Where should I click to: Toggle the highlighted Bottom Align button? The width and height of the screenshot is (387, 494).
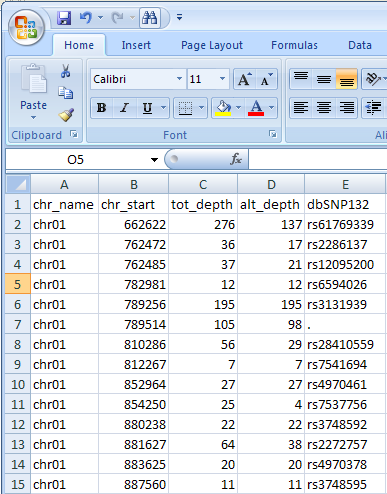point(347,79)
